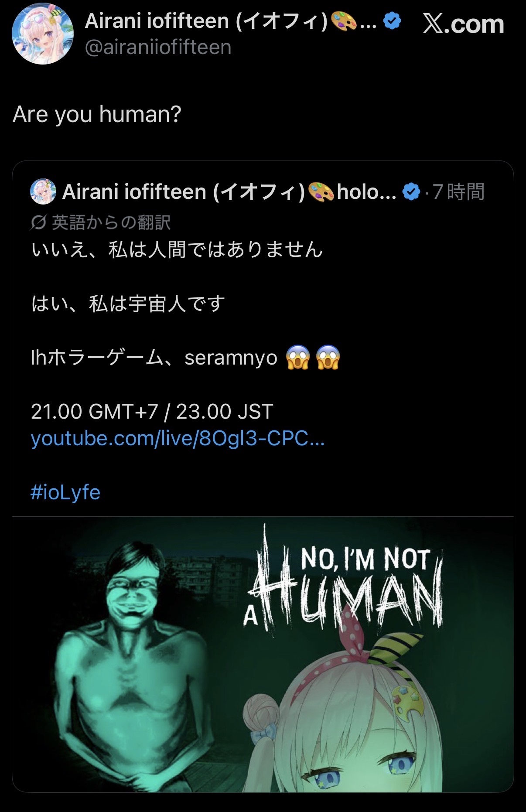Tap the blue verified badge in header
Screen dimensions: 526x812
392,21
